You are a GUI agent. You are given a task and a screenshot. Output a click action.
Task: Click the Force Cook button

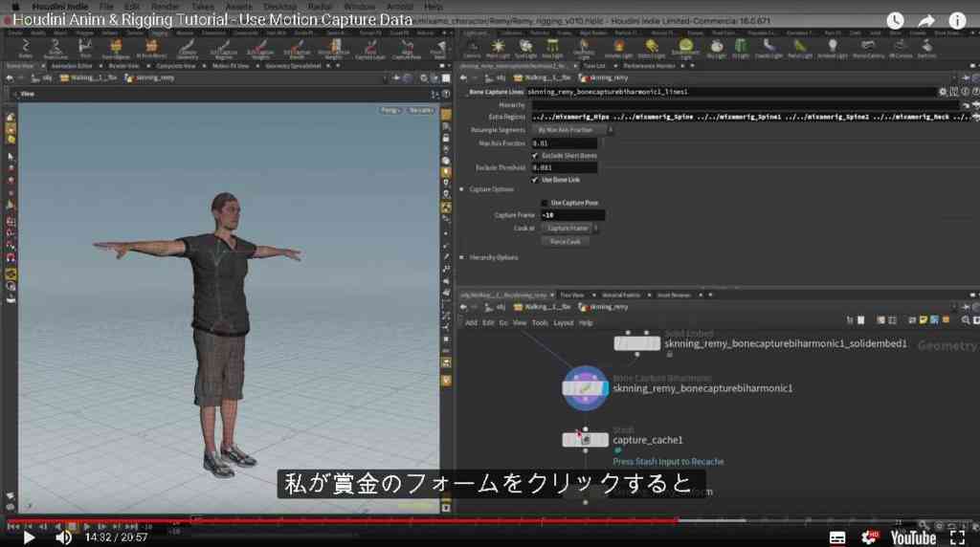point(566,242)
